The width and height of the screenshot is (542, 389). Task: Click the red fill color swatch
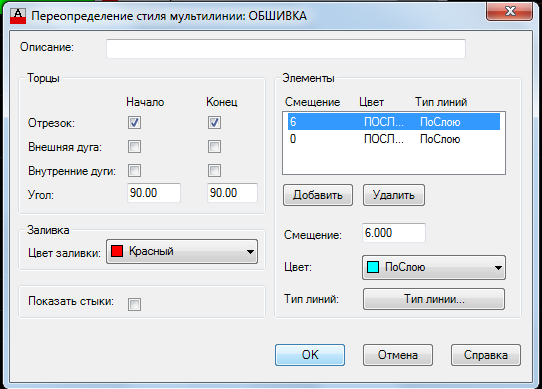[x=117, y=251]
